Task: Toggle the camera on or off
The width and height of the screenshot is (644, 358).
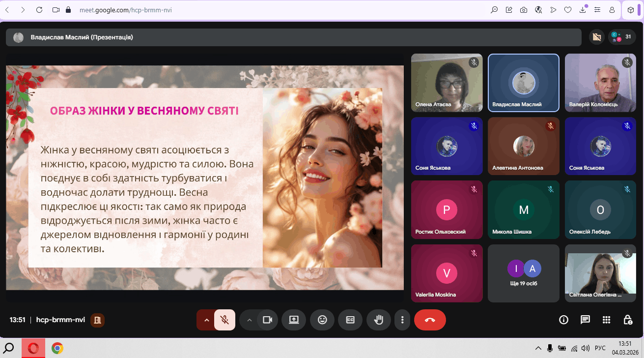Action: coord(267,320)
